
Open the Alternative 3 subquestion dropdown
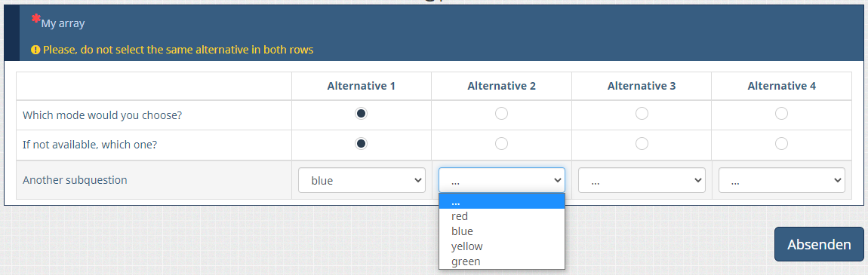pos(642,180)
